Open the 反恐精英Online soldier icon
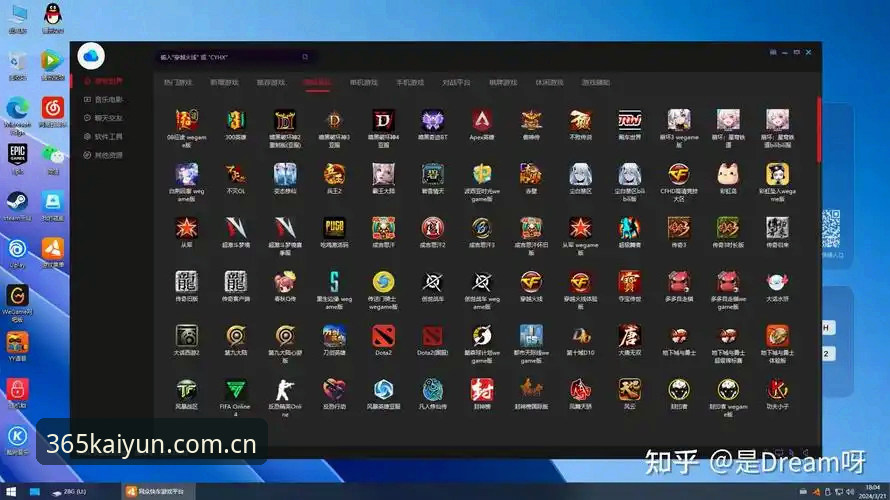Screen dimensions: 890x500 tap(285, 390)
